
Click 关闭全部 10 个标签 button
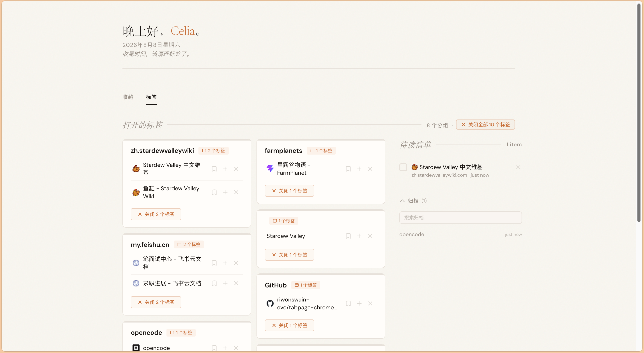[x=485, y=125]
